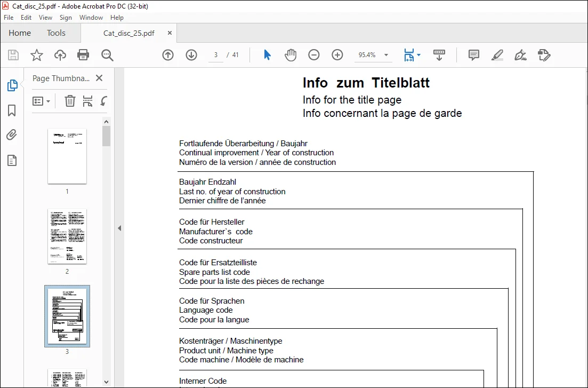Close the Page Thumbnails panel
Viewport: 588px width, 388px height.
[x=99, y=78]
